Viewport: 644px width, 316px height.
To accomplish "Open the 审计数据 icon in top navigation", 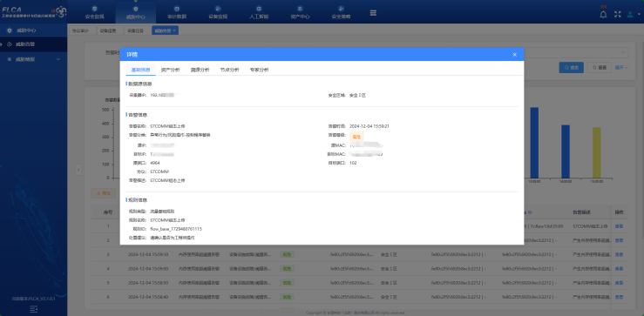I will click(177, 9).
